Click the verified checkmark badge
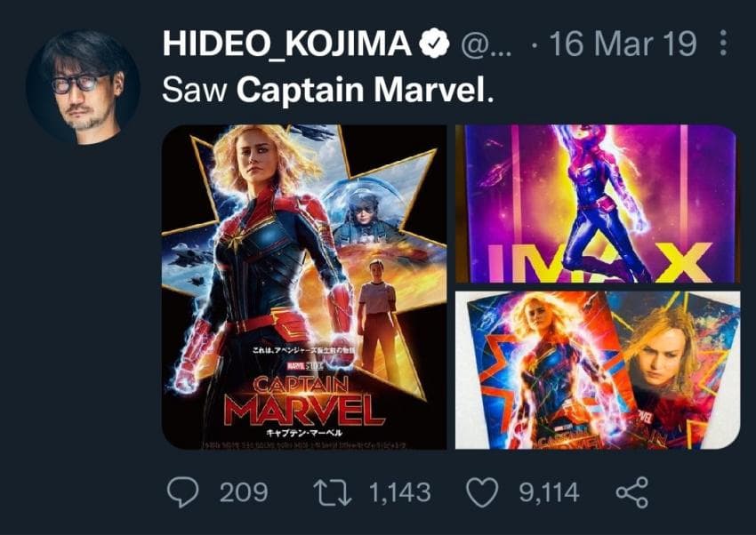 pos(432,44)
